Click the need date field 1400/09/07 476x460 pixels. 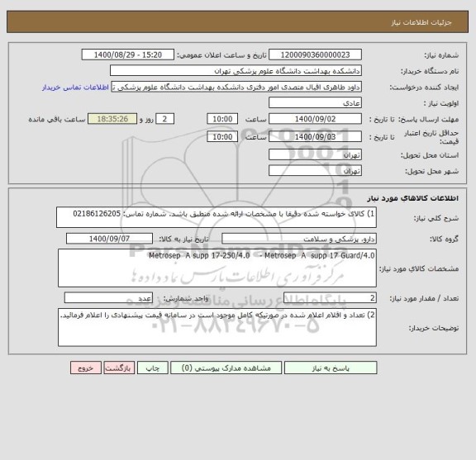click(109, 239)
